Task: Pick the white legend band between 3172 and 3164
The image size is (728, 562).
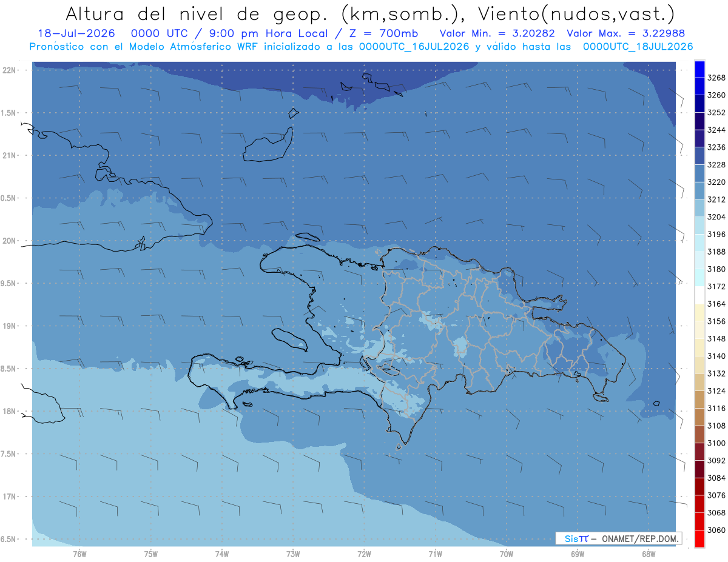Action: pyautogui.click(x=699, y=295)
